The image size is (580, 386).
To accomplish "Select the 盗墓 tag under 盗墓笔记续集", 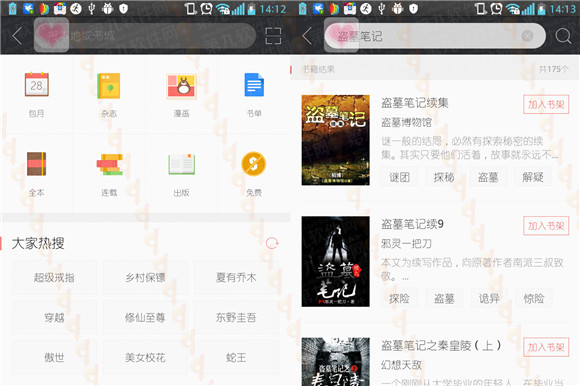I will pyautogui.click(x=488, y=177).
